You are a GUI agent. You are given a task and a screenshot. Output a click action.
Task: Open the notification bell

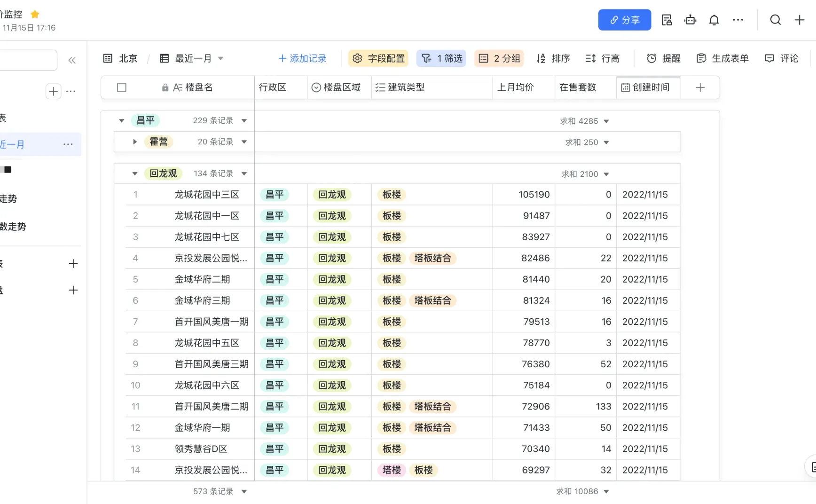(714, 20)
